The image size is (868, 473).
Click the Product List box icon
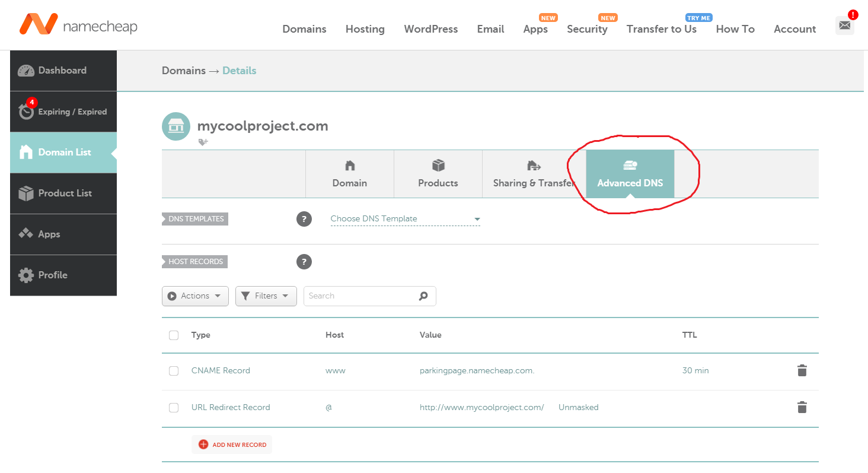click(x=26, y=193)
